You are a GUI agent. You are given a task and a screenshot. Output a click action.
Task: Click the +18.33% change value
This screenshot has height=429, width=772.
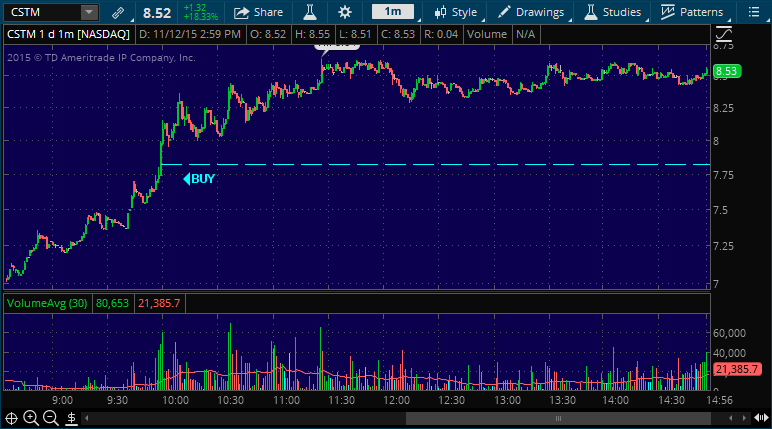point(200,17)
